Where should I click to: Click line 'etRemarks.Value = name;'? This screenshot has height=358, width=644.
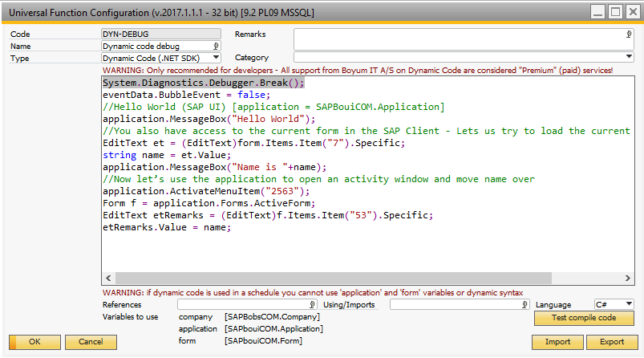click(x=167, y=228)
